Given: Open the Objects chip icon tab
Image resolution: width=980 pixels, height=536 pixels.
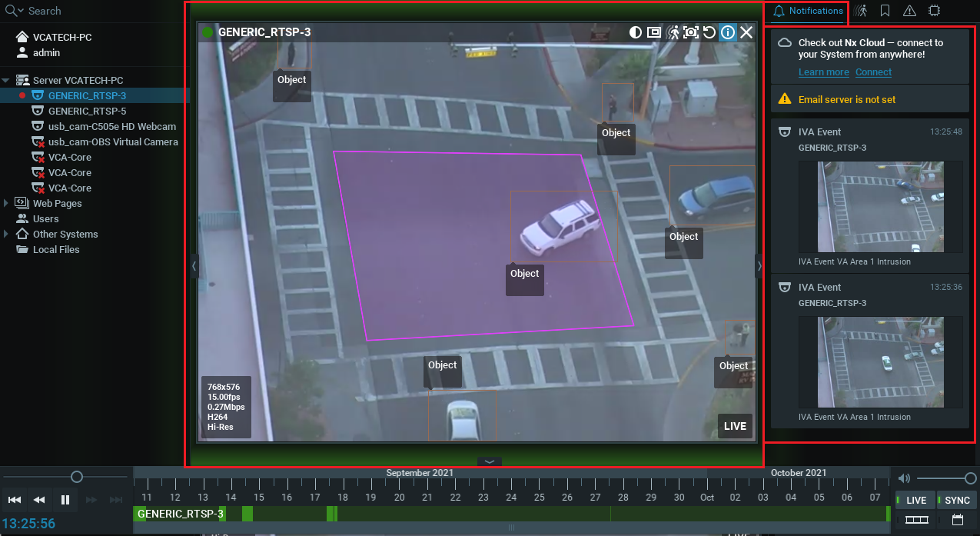Looking at the screenshot, I should coord(935,11).
